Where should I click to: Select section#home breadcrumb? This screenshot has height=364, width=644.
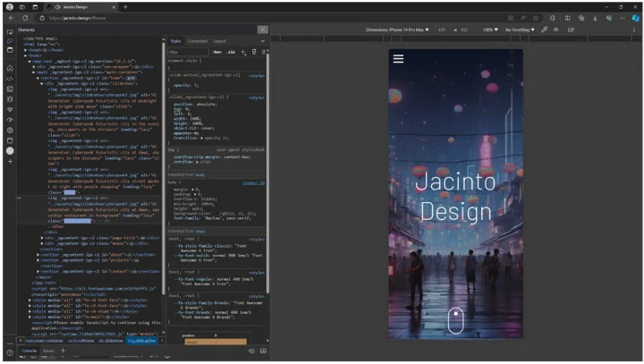click(x=80, y=341)
